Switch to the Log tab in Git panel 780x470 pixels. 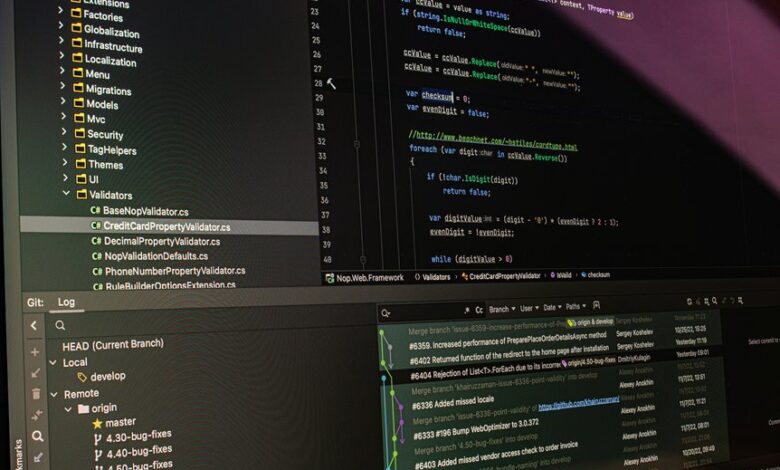[66, 301]
